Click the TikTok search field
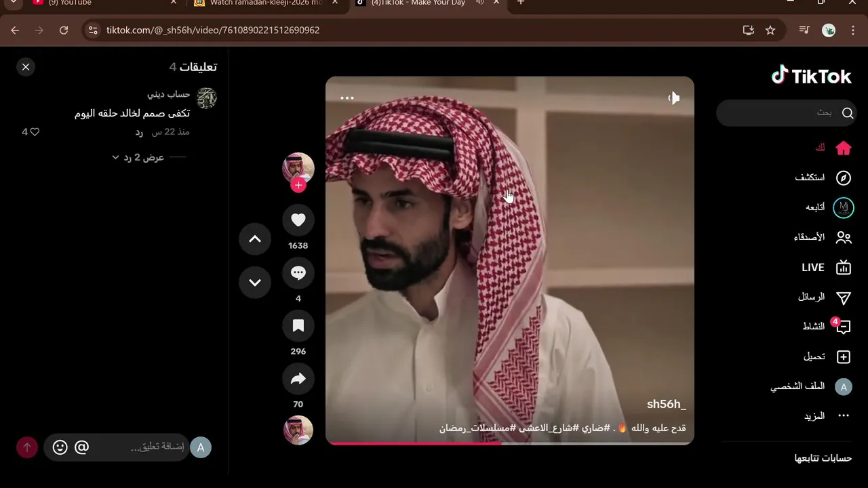The height and width of the screenshot is (488, 868). pyautogui.click(x=787, y=113)
